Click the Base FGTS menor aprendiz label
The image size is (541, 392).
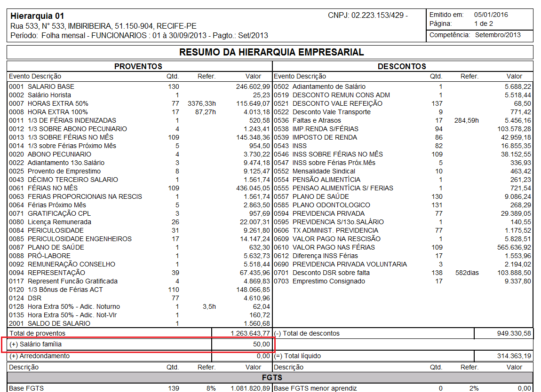315,388
